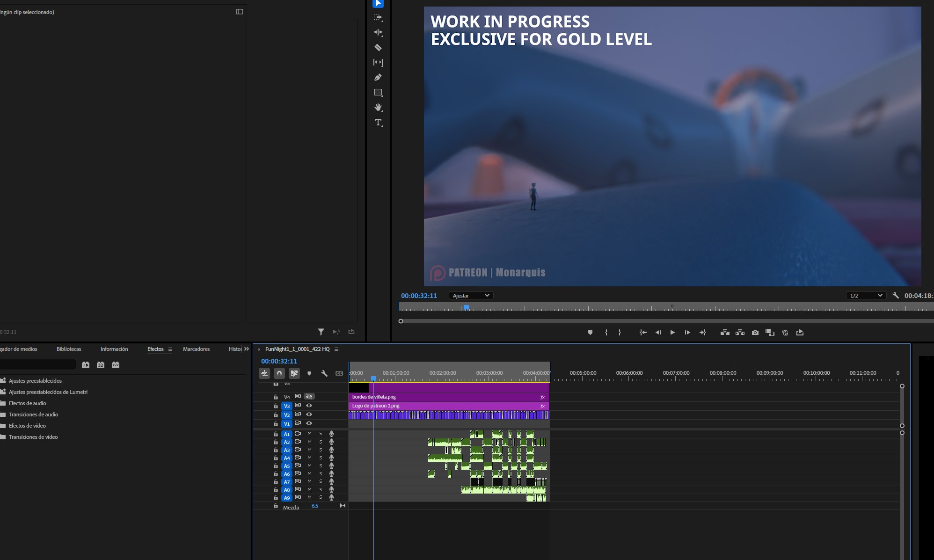
Task: Click the 32-bit Color effects filter icon
Action: tap(101, 364)
